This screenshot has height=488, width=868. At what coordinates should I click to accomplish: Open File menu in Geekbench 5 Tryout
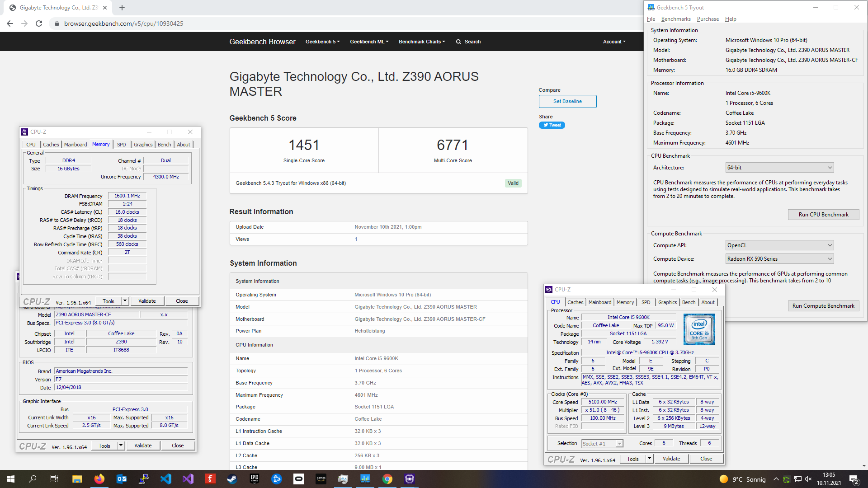pos(651,19)
